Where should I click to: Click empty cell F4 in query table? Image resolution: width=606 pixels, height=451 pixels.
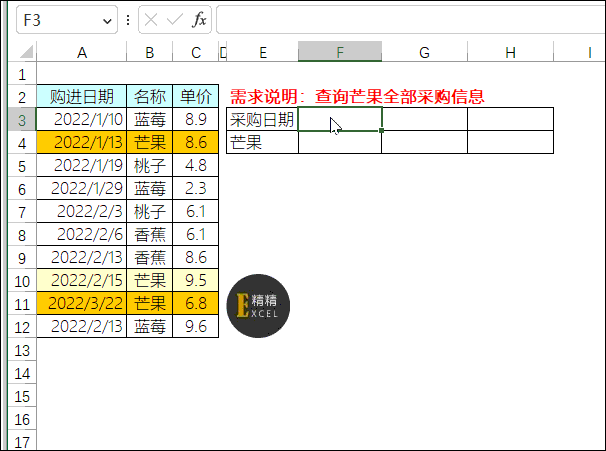pos(340,142)
